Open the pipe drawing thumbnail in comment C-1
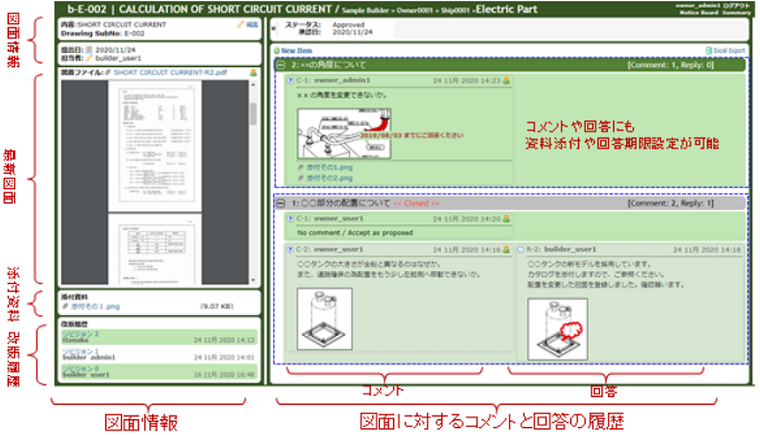 click(344, 133)
